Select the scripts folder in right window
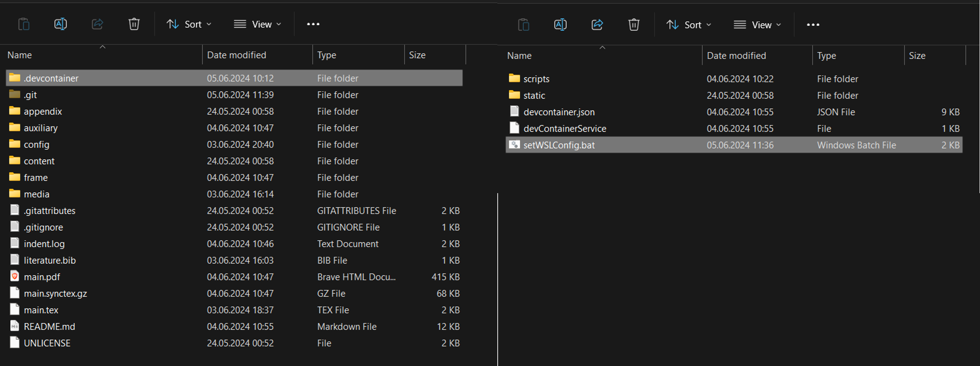 tap(536, 79)
